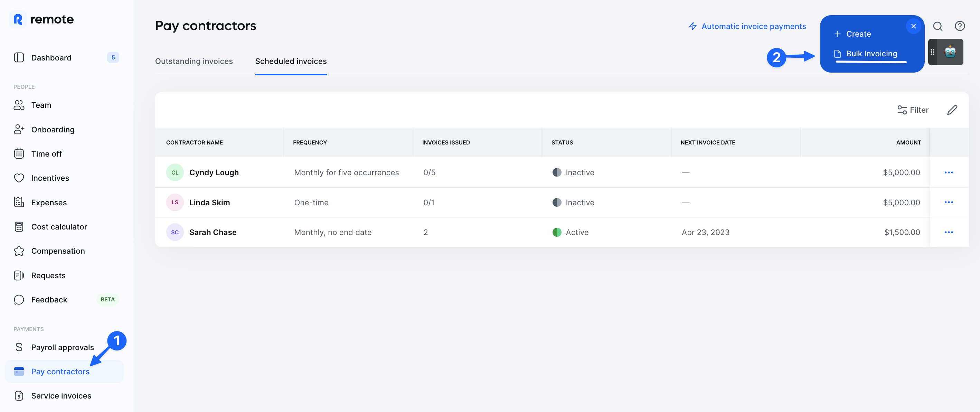The image size is (980, 412).
Task: Select Bulk Invoicing in the Create menu
Action: (x=871, y=53)
